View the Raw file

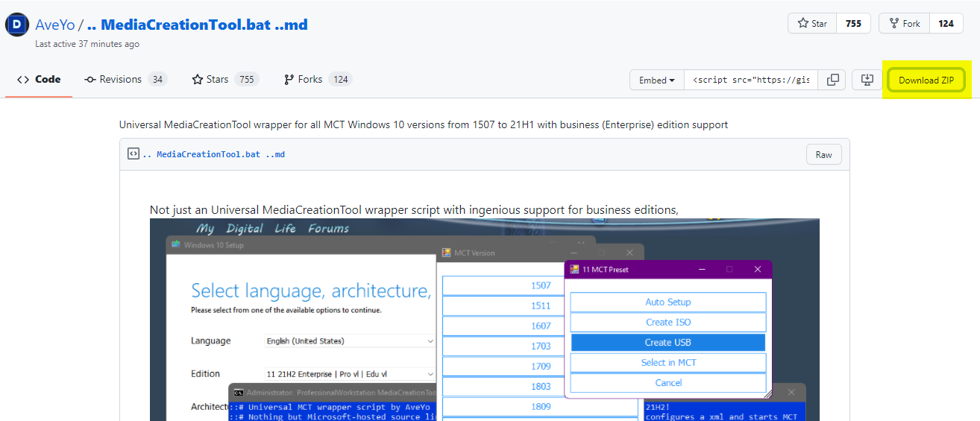[823, 155]
